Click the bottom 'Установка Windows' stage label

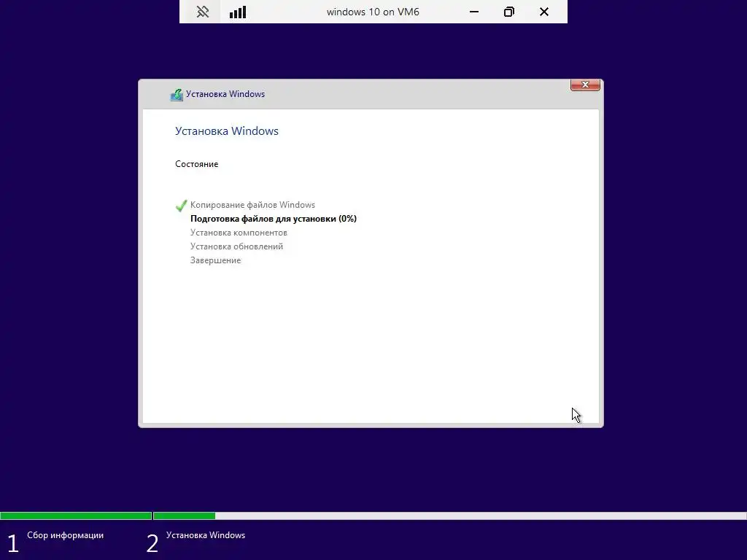click(x=206, y=535)
